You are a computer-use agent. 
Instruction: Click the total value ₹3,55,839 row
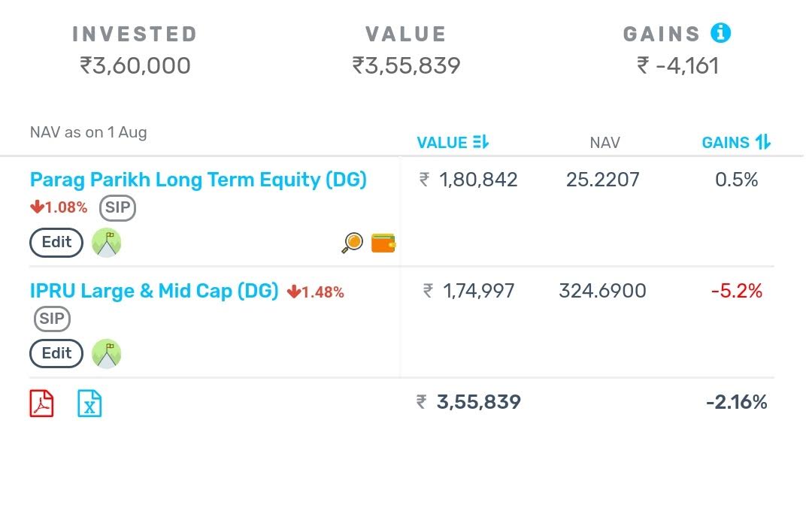click(x=470, y=402)
